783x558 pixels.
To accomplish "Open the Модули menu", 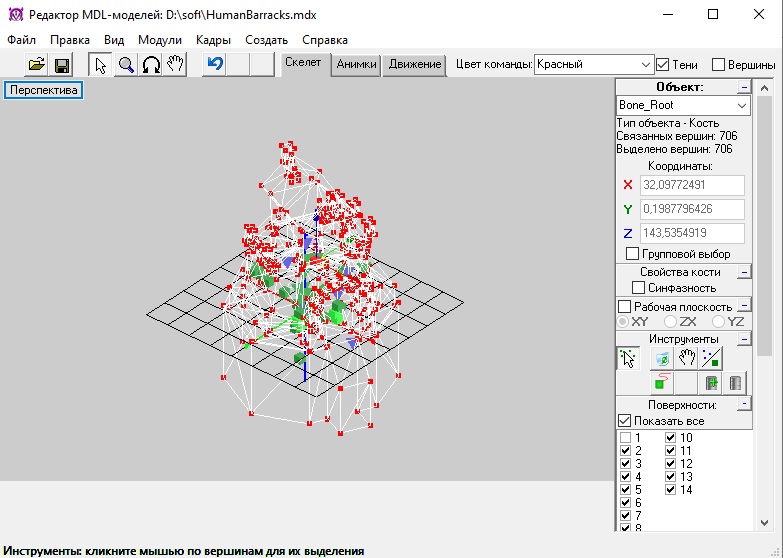I will coord(160,40).
